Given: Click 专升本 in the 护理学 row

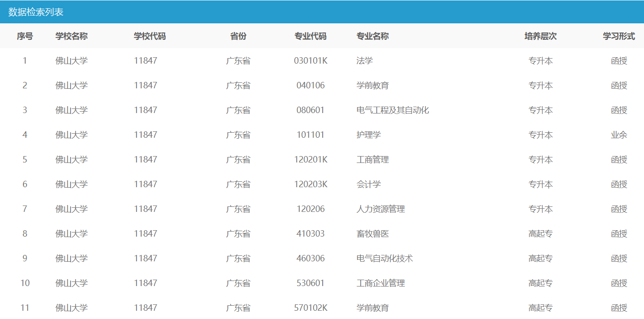Looking at the screenshot, I should (x=541, y=135).
